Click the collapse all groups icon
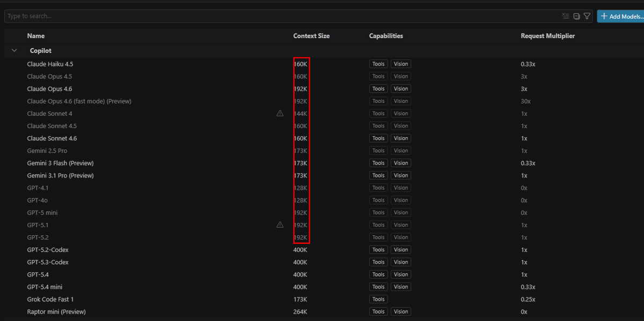Image resolution: width=644 pixels, height=321 pixels. tap(576, 16)
